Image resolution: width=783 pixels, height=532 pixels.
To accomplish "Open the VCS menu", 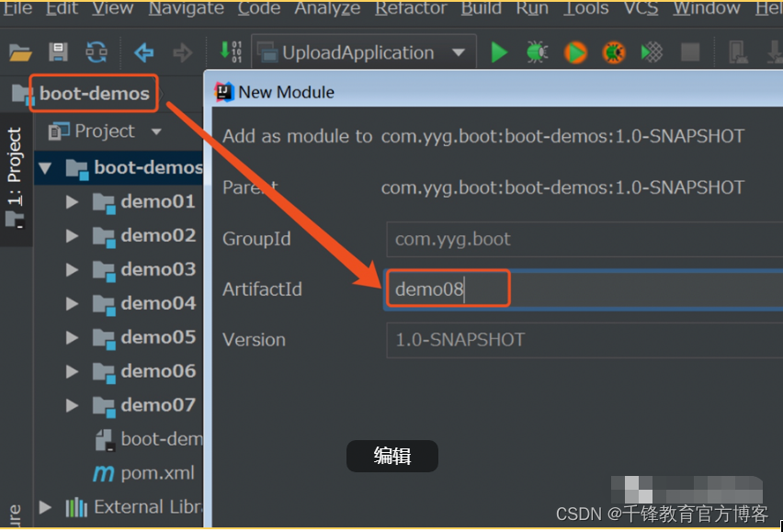I will pos(641,10).
